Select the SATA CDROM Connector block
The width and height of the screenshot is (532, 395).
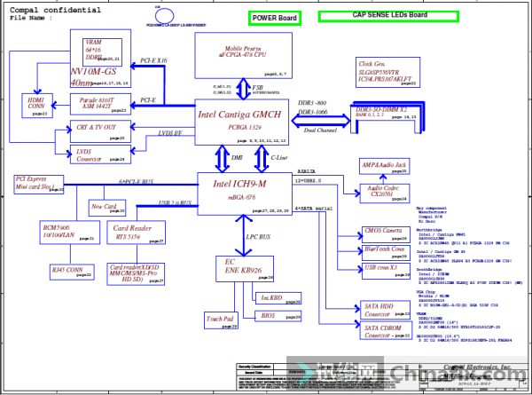(x=386, y=330)
